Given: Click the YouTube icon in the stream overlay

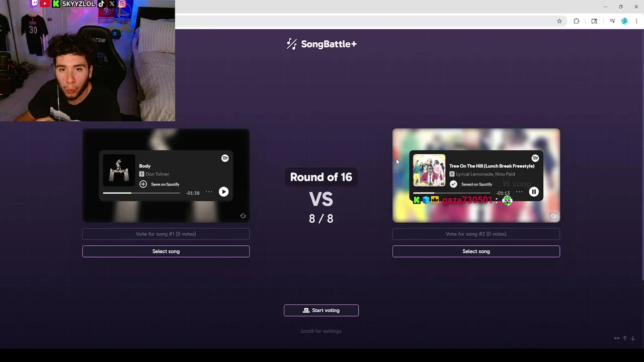Looking at the screenshot, I should (45, 4).
